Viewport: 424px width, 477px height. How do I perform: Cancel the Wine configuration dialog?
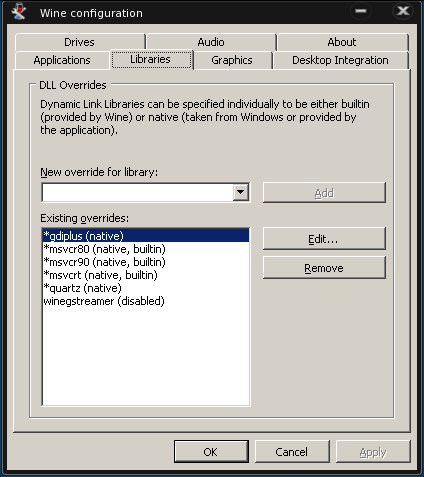(292, 452)
